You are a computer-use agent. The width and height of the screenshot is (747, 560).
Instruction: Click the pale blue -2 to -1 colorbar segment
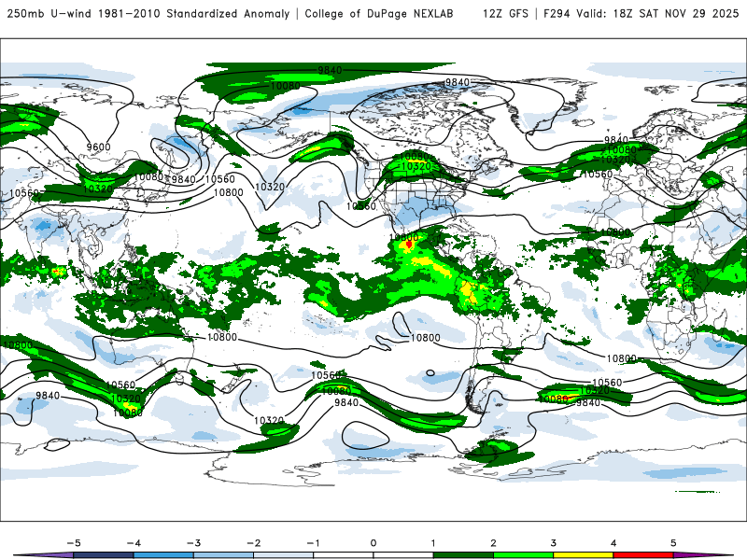coord(284,555)
